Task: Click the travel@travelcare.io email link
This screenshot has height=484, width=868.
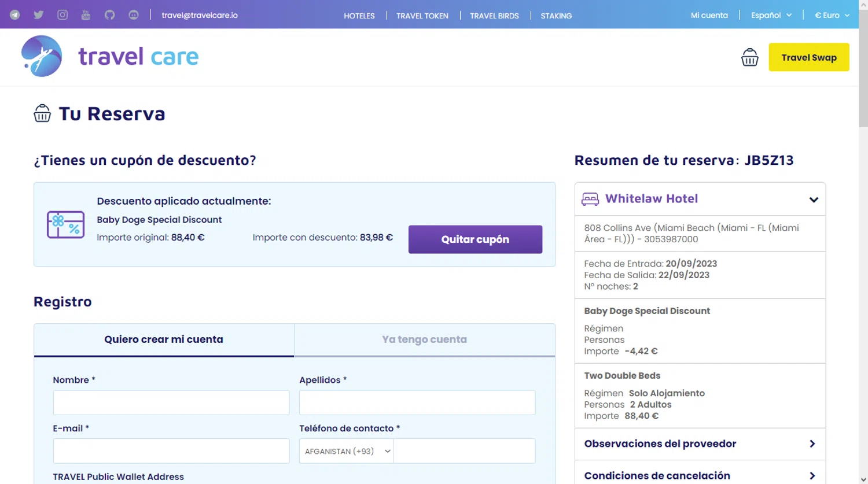Action: 200,15
